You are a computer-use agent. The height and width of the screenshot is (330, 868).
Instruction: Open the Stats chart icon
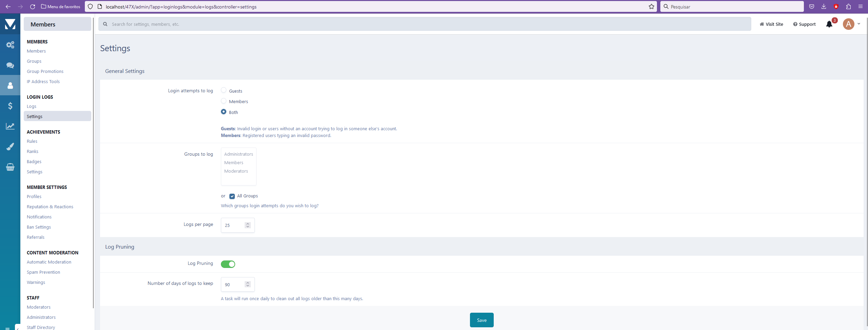[10, 126]
